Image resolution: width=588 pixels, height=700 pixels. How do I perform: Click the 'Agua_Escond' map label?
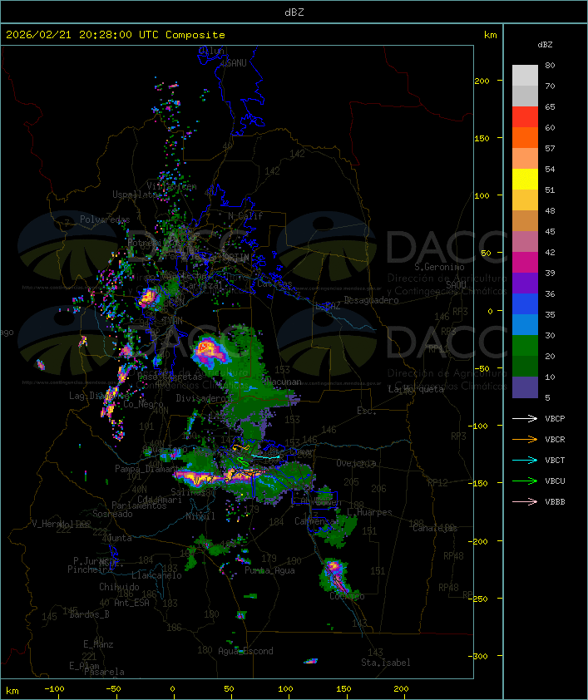pos(245,651)
